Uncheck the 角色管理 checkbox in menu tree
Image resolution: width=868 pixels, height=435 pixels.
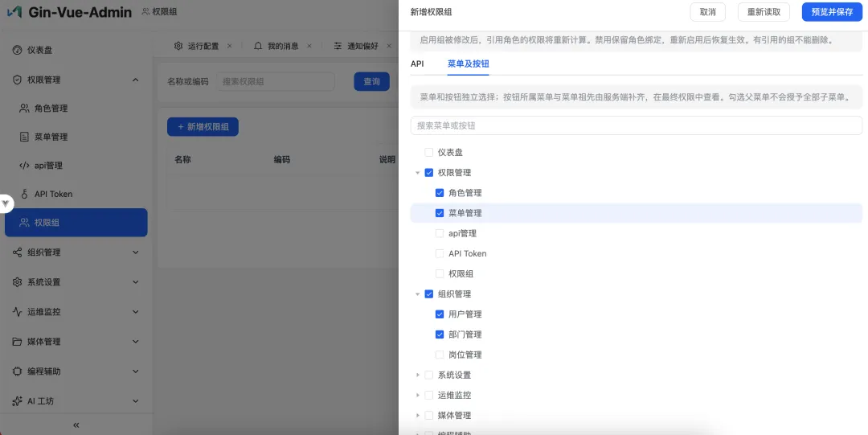click(440, 193)
